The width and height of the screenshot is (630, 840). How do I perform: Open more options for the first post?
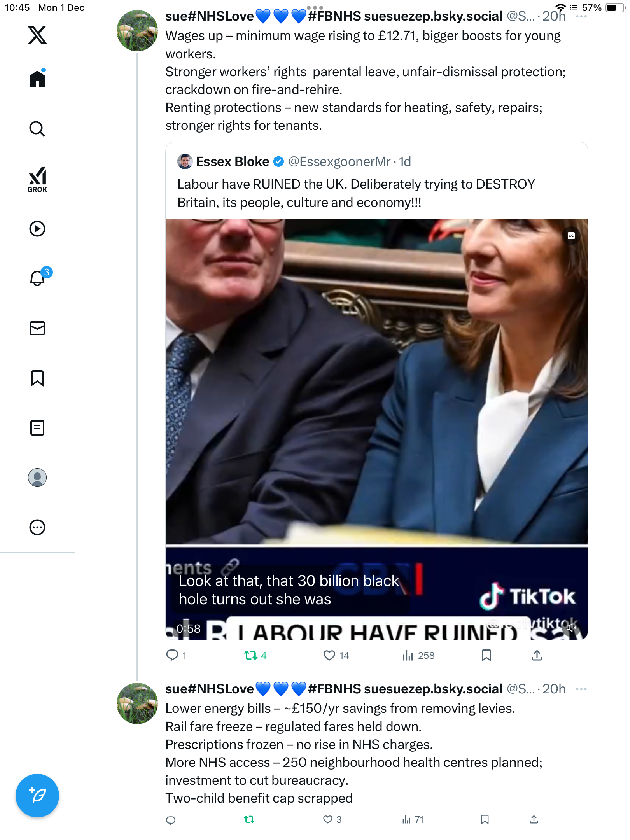581,16
